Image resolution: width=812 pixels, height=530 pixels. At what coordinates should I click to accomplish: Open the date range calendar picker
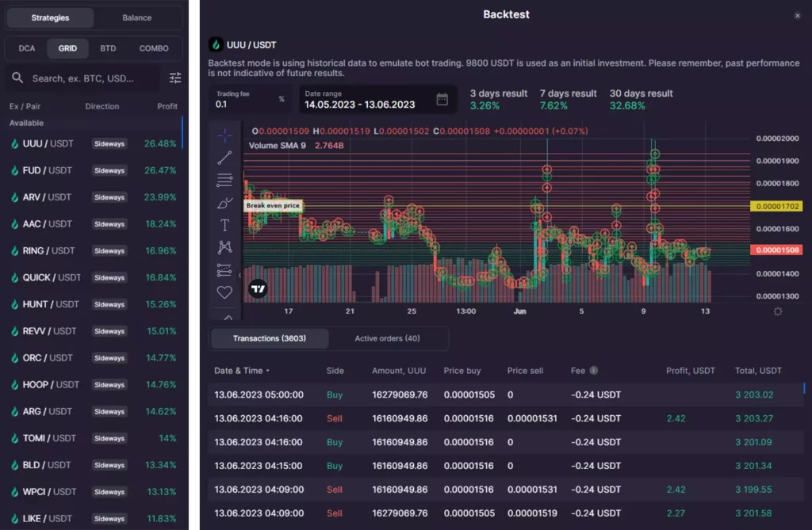(441, 100)
